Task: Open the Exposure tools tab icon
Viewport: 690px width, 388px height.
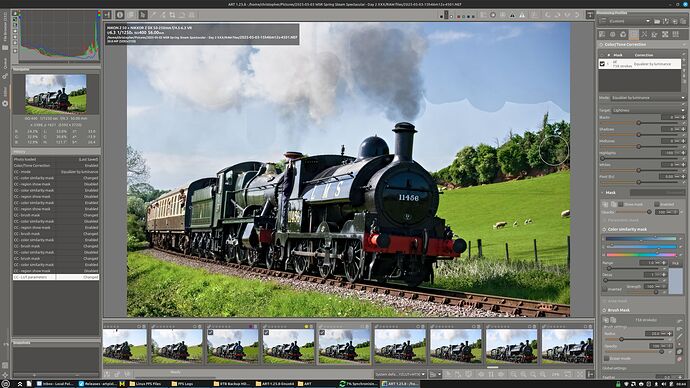Action: 602,34
